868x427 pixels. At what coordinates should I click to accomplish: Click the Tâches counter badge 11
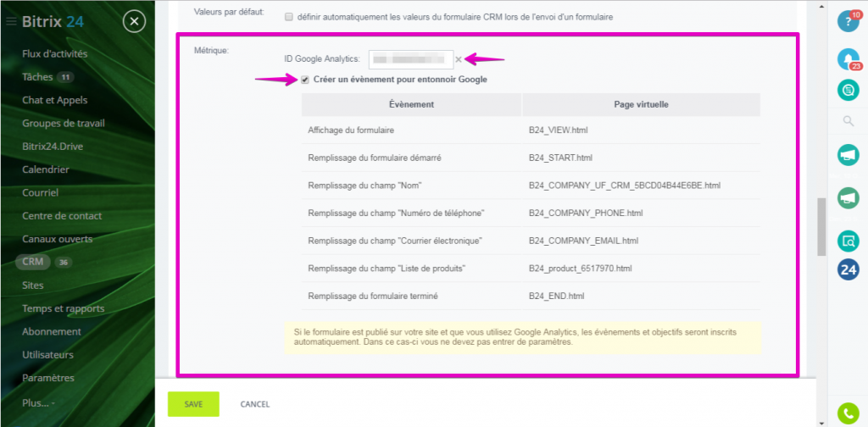(65, 77)
